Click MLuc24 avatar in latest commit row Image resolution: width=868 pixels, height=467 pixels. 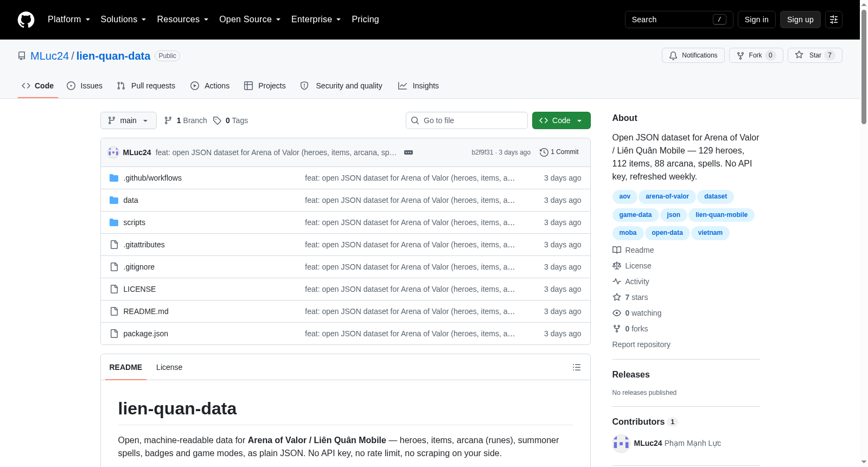113,152
